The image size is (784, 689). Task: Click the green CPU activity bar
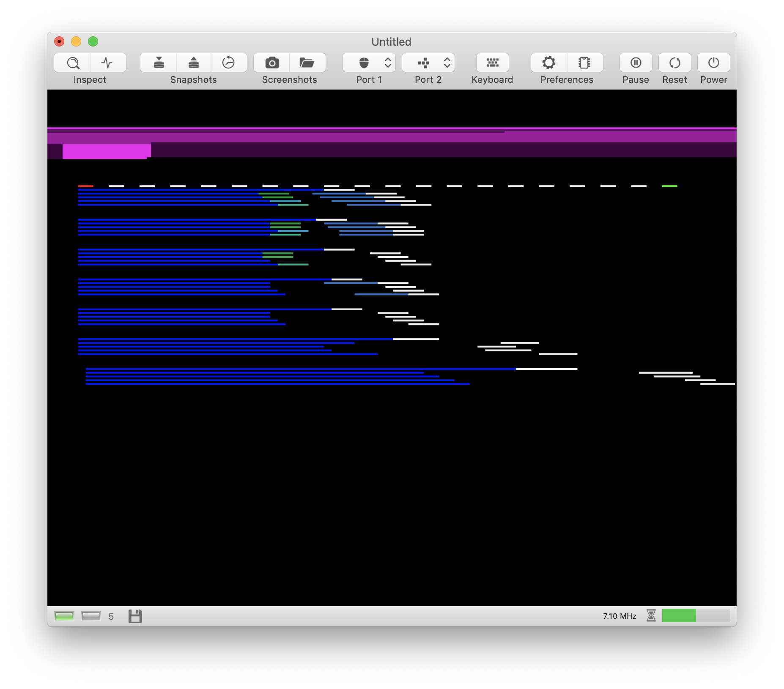click(679, 615)
